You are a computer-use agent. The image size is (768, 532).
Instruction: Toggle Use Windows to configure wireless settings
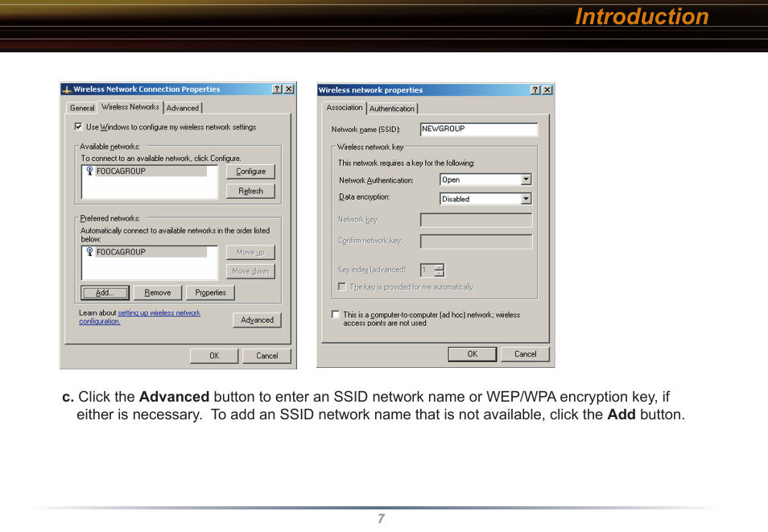tap(78, 127)
